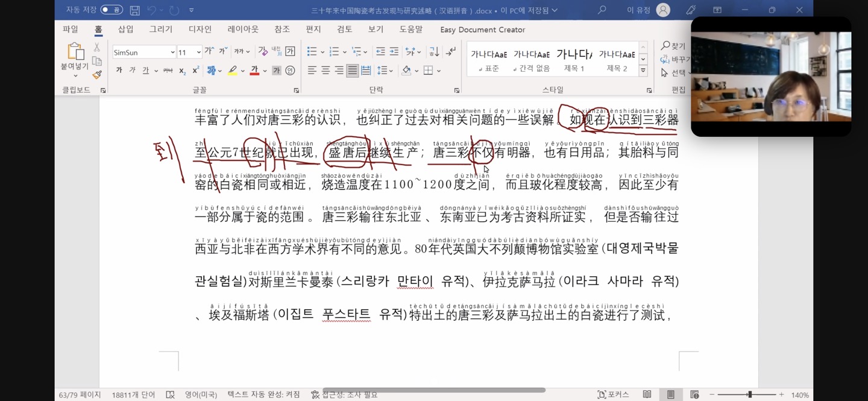Screen dimensions: 868x401
Task: Apply strikethrough formatting to text
Action: (168, 71)
